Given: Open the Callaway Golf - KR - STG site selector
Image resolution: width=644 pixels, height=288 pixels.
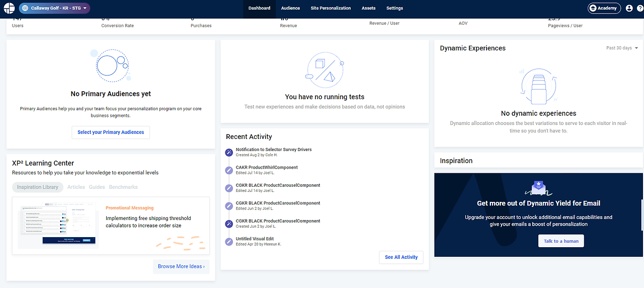Looking at the screenshot, I should [x=54, y=8].
